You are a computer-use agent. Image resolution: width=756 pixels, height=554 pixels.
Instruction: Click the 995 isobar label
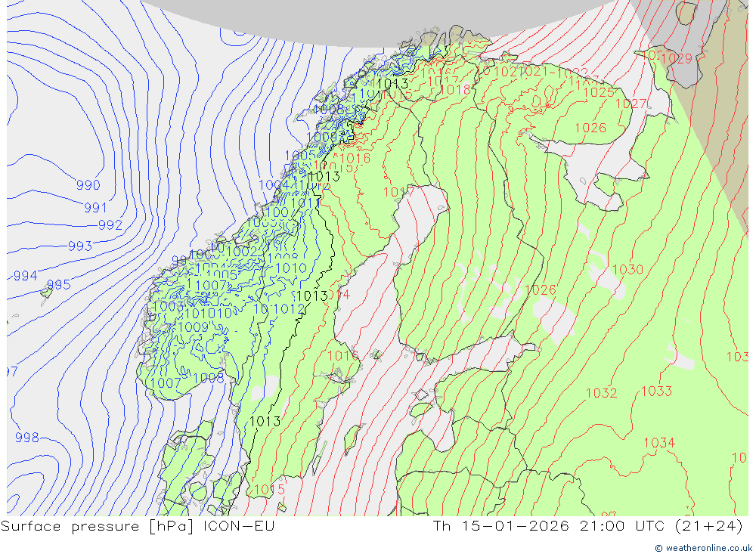[59, 285]
